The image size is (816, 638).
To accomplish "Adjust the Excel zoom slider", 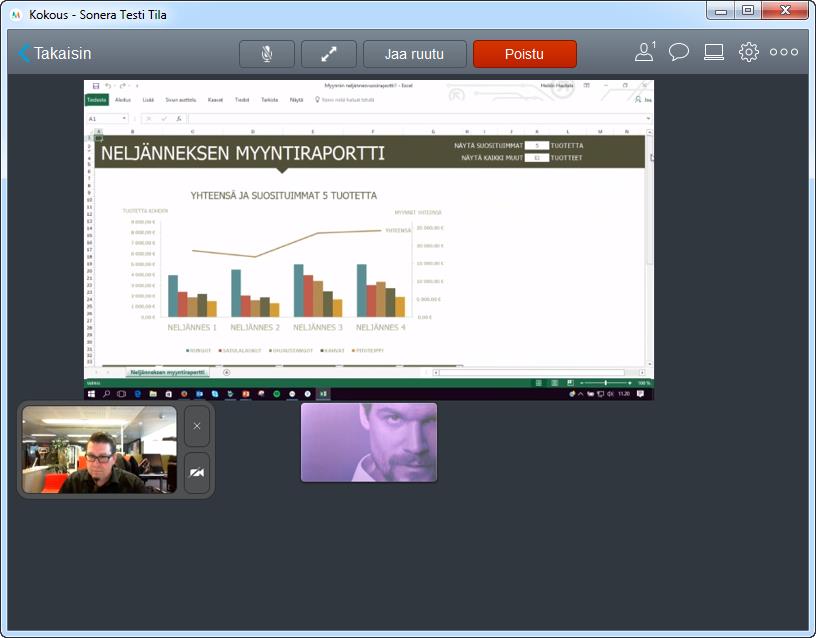I will click(606, 383).
